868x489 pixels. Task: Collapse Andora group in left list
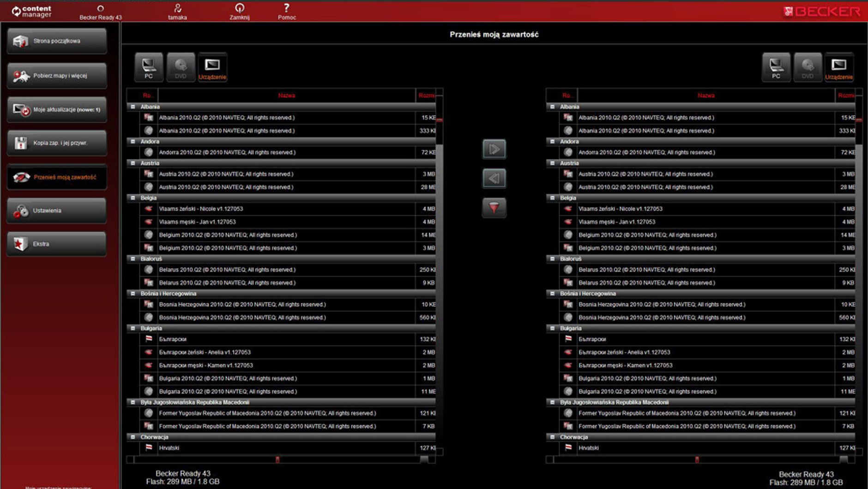point(133,142)
